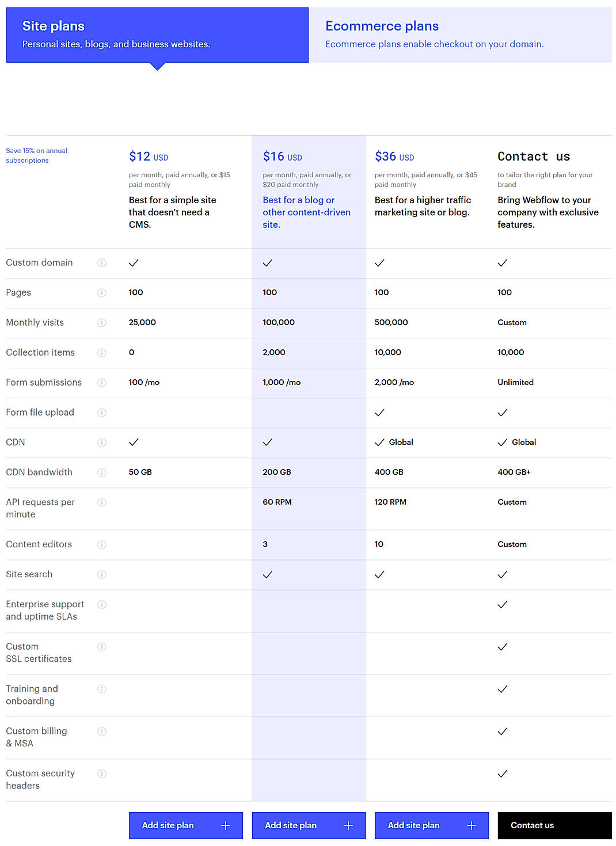
Task: Show info for CDN bandwidth
Action: click(x=102, y=472)
